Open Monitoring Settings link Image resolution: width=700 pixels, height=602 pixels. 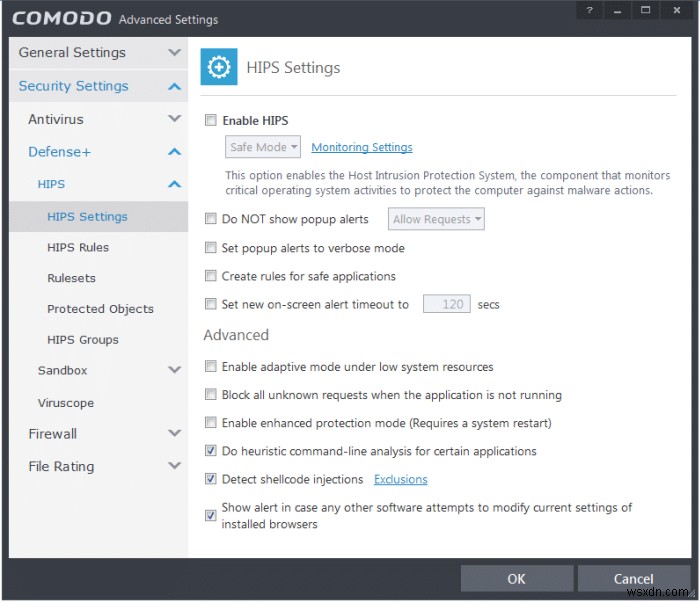(362, 147)
